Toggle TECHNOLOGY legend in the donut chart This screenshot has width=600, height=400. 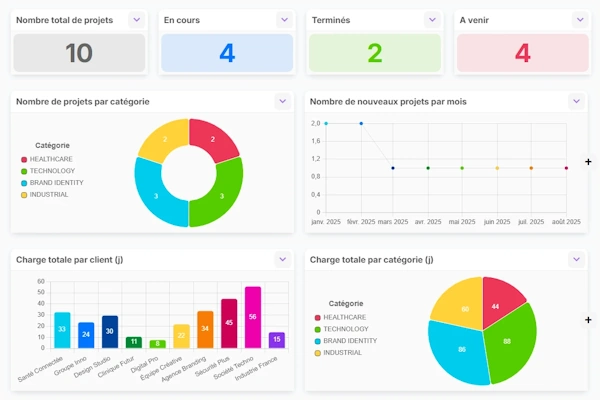(x=48, y=171)
